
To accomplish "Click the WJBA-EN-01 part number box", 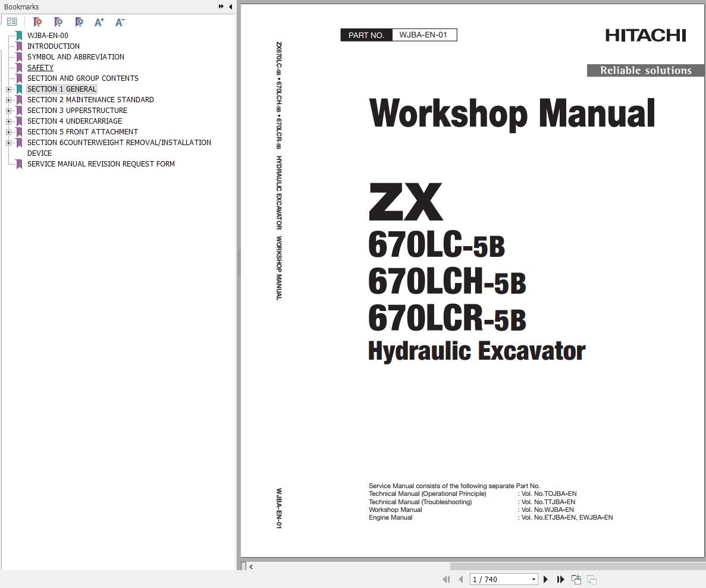I will (423, 34).
